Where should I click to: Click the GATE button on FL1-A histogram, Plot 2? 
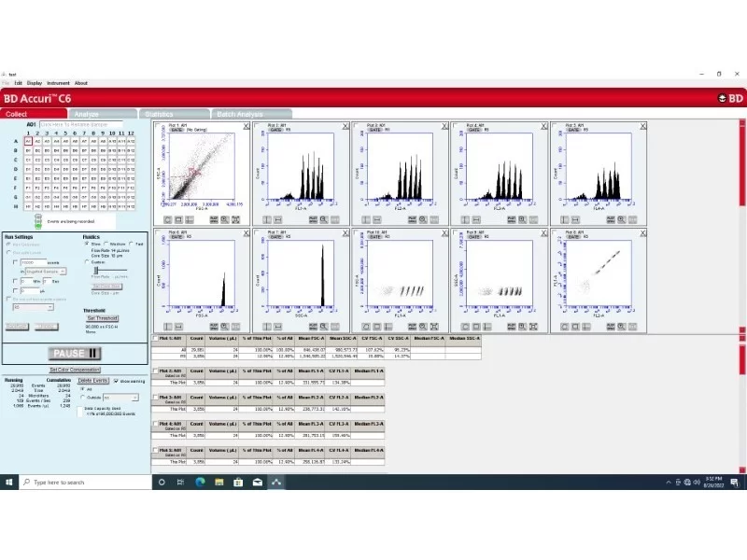coord(275,130)
